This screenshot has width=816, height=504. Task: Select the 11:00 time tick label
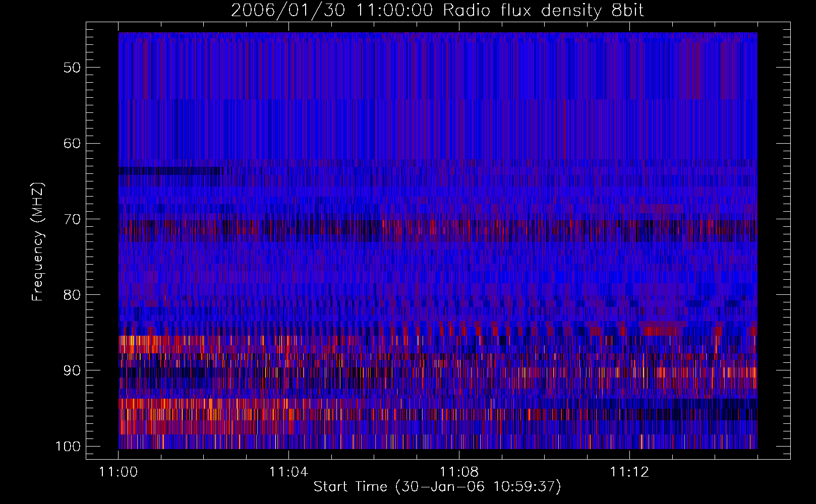tap(119, 472)
